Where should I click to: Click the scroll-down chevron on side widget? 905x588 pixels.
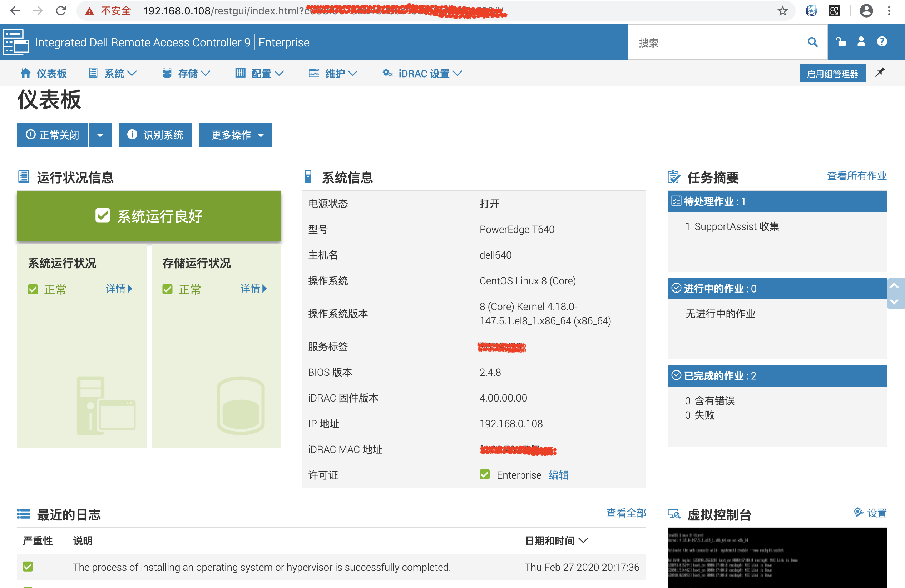click(x=895, y=302)
